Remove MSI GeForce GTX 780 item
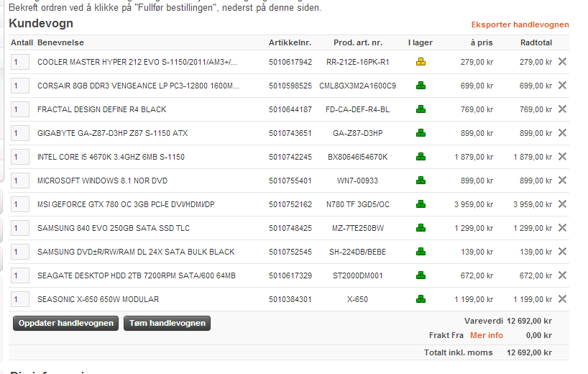Image resolution: width=588 pixels, height=374 pixels. pos(562,204)
